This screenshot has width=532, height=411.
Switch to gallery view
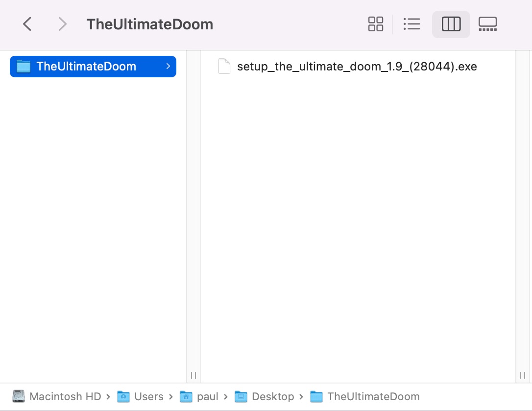click(487, 24)
